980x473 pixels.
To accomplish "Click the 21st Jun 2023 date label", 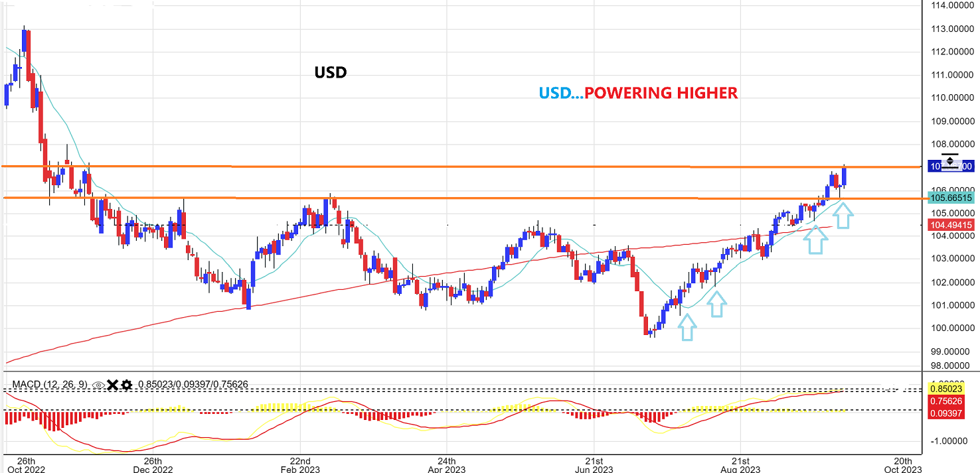I will (x=594, y=465).
